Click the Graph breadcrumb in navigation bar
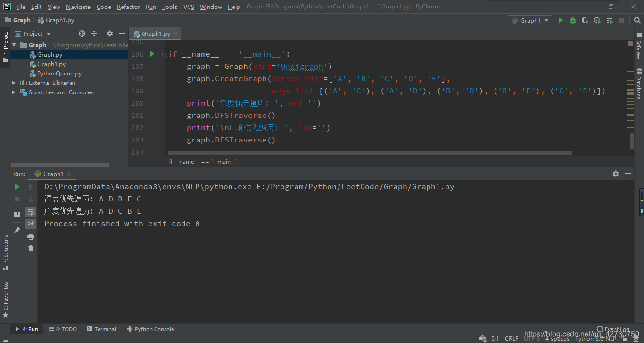Viewport: 644px width, 343px height. click(x=17, y=20)
